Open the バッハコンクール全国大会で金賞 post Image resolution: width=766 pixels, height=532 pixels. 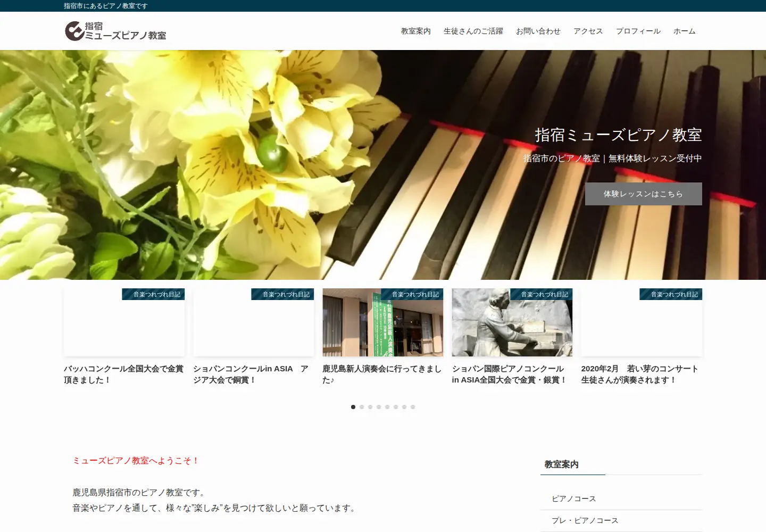point(123,374)
